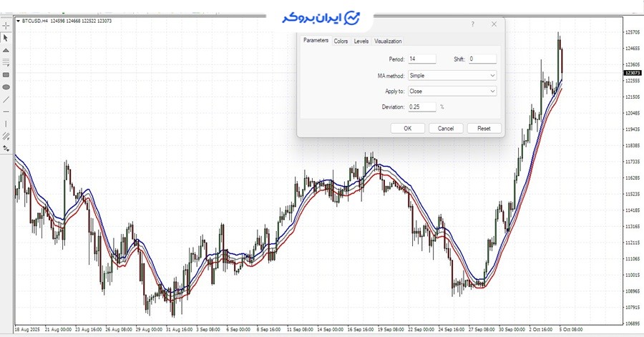Open the Visualization tab

388,41
